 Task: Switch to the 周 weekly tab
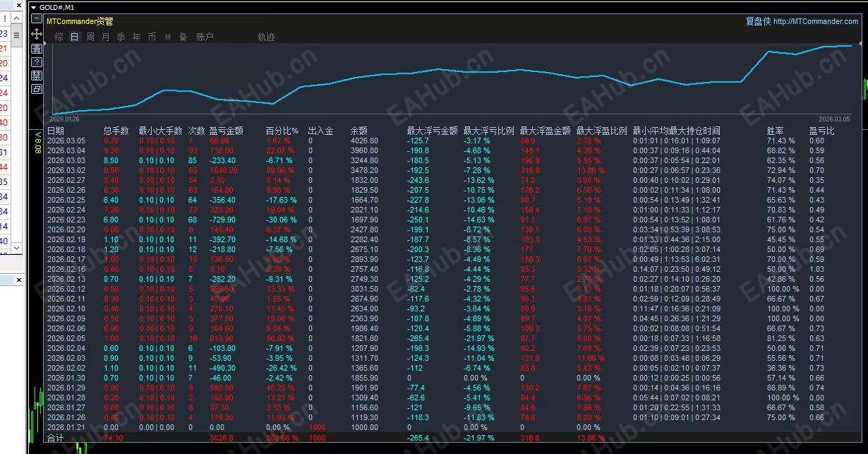point(90,37)
